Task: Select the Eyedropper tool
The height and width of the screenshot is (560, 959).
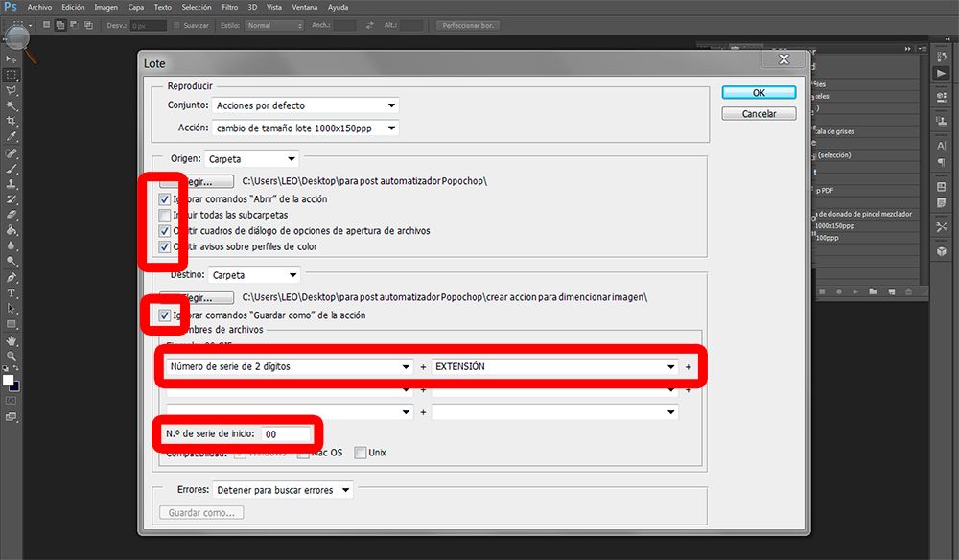Action: pos(12,137)
